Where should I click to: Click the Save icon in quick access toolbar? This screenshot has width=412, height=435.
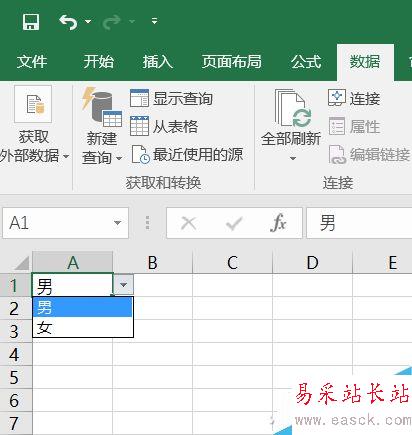coord(31,22)
